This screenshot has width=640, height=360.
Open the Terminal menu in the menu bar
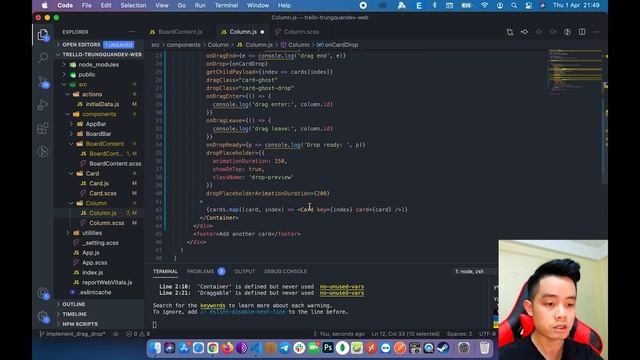pos(226,6)
